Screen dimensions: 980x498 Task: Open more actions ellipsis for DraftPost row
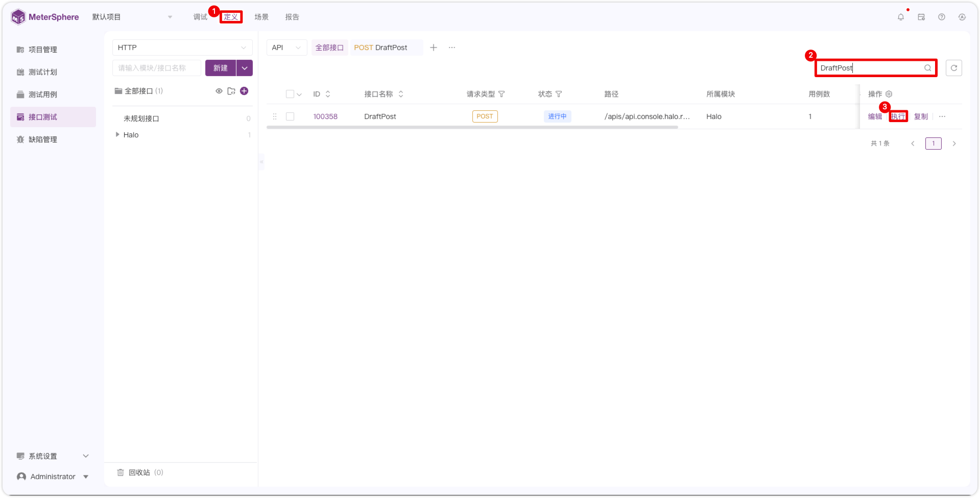[942, 116]
